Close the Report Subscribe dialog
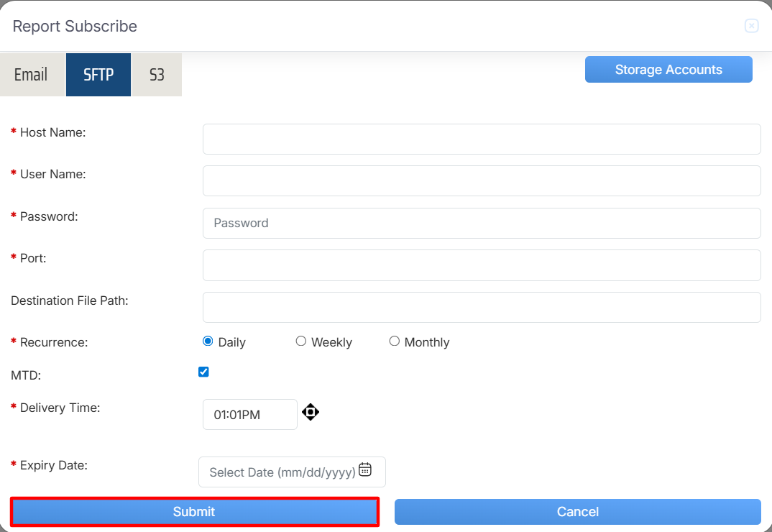Image resolution: width=772 pixels, height=532 pixels. pyautogui.click(x=751, y=27)
